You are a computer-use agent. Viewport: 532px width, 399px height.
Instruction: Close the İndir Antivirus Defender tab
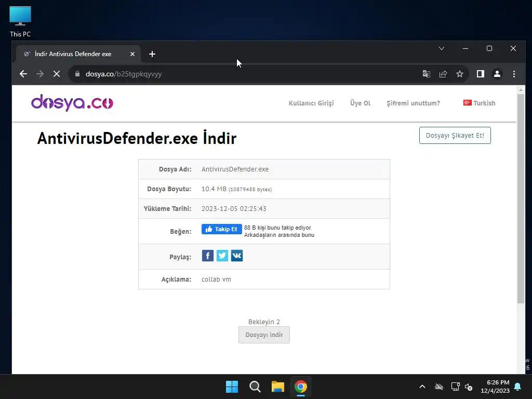[x=132, y=54]
